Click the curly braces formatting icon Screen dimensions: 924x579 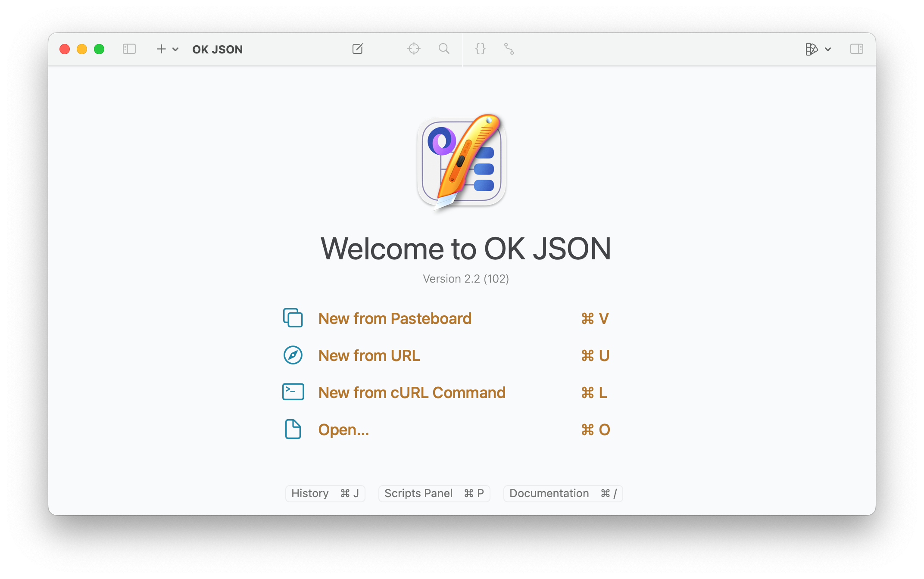coord(480,49)
